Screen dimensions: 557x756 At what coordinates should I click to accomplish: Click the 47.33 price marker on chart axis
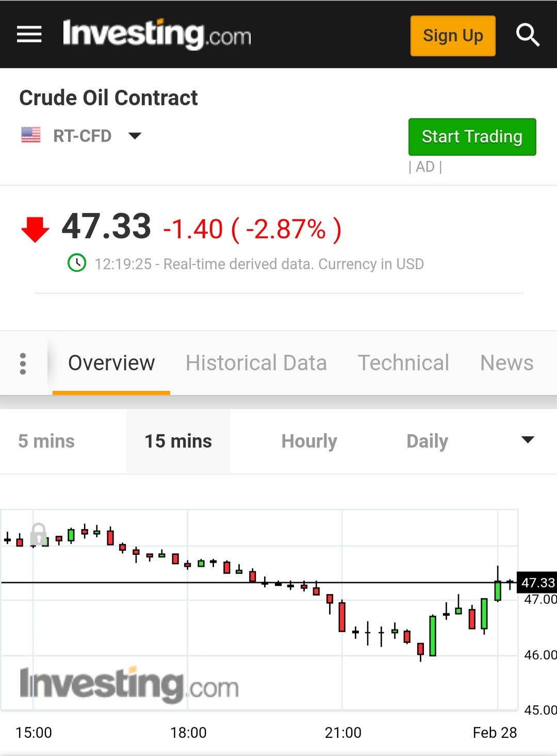coord(537,583)
